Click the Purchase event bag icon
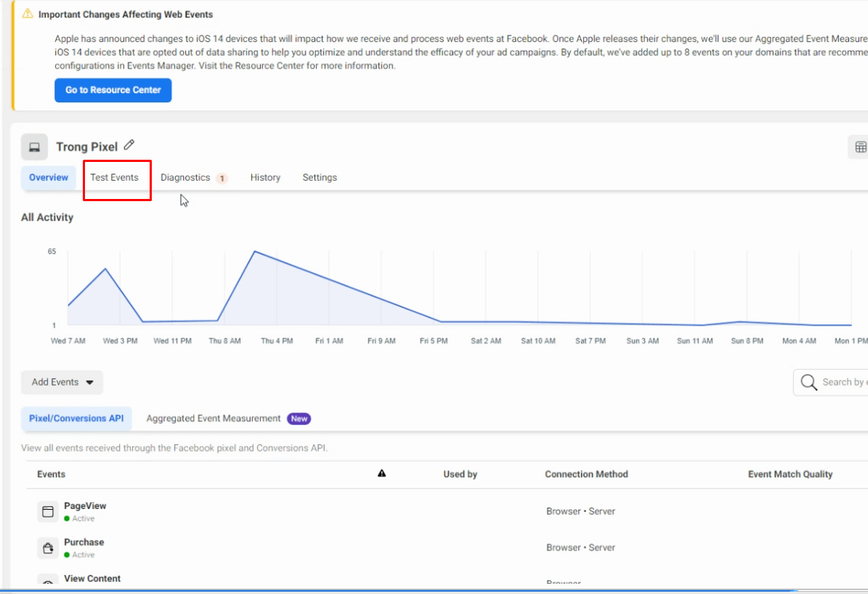 click(48, 548)
